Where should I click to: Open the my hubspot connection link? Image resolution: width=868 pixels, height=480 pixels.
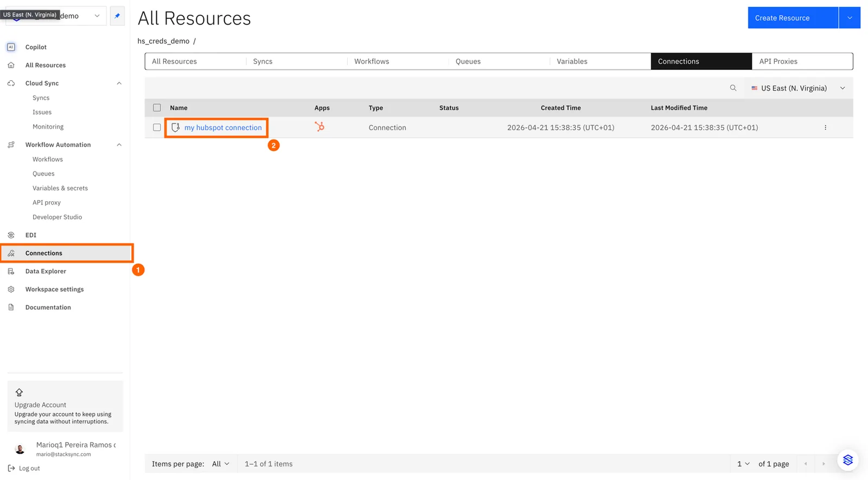pos(223,127)
